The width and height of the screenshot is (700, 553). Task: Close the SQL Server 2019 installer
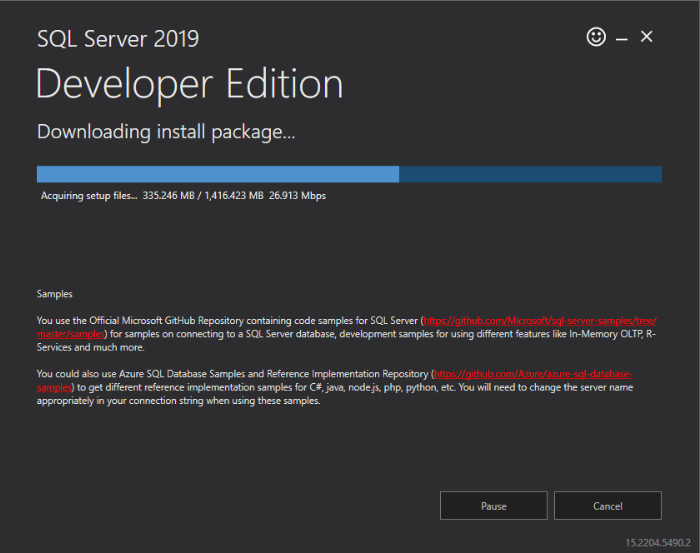tap(646, 37)
